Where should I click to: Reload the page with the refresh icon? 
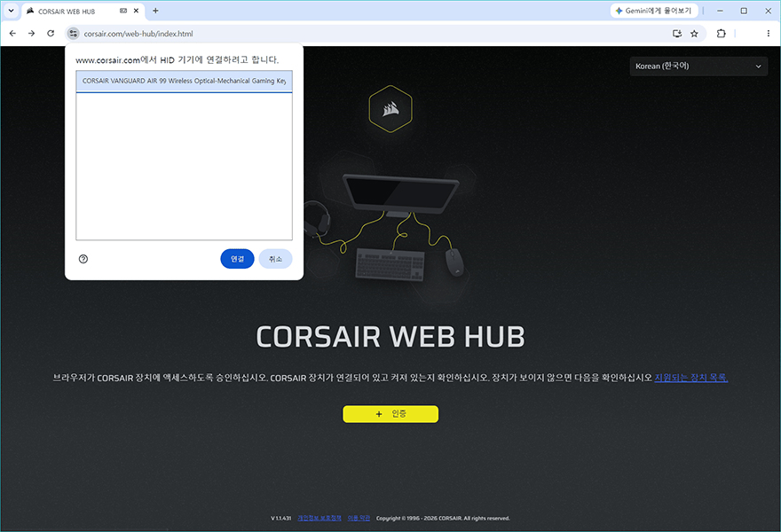51,34
